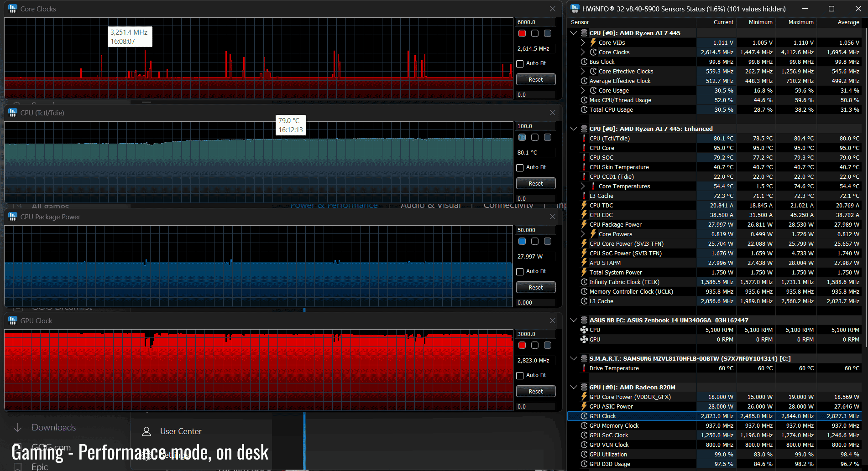Click the GPU Utilization gauge icon
868x471 pixels.
pos(584,454)
